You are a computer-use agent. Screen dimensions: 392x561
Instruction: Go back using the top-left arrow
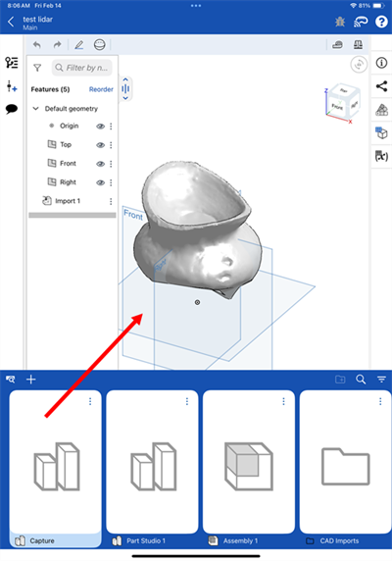point(11,22)
